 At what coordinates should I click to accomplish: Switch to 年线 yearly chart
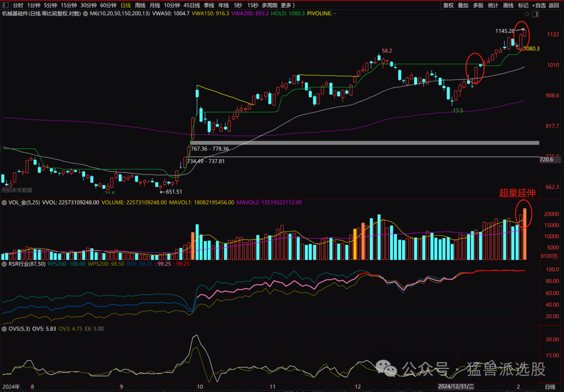click(224, 5)
